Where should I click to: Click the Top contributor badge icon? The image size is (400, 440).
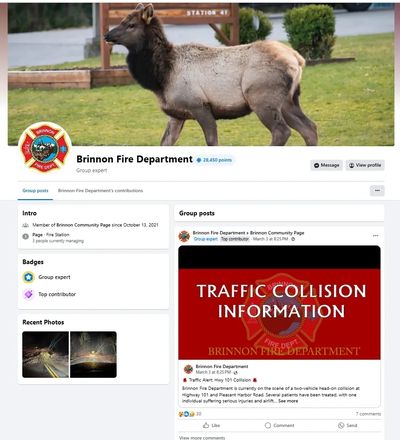28,294
